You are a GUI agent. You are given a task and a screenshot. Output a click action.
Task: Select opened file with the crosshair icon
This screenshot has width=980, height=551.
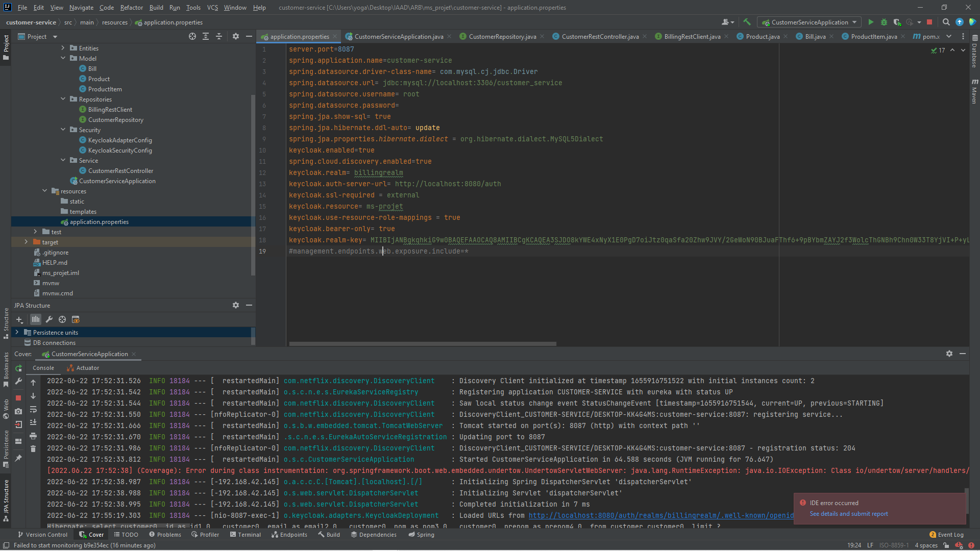tap(192, 36)
